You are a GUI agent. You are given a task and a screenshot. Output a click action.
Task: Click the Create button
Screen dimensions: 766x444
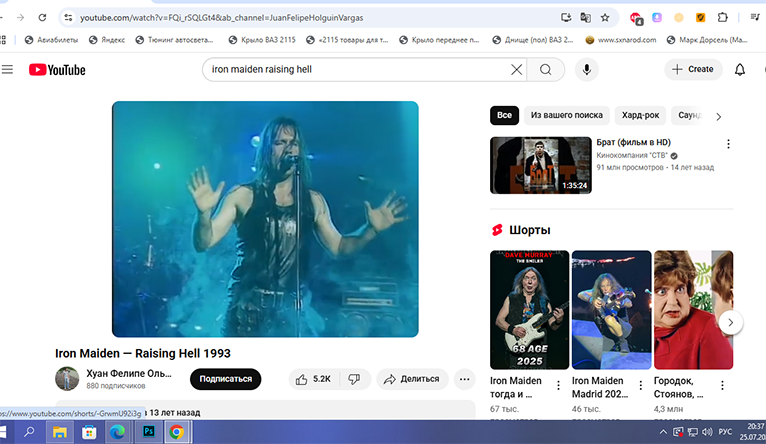point(693,69)
